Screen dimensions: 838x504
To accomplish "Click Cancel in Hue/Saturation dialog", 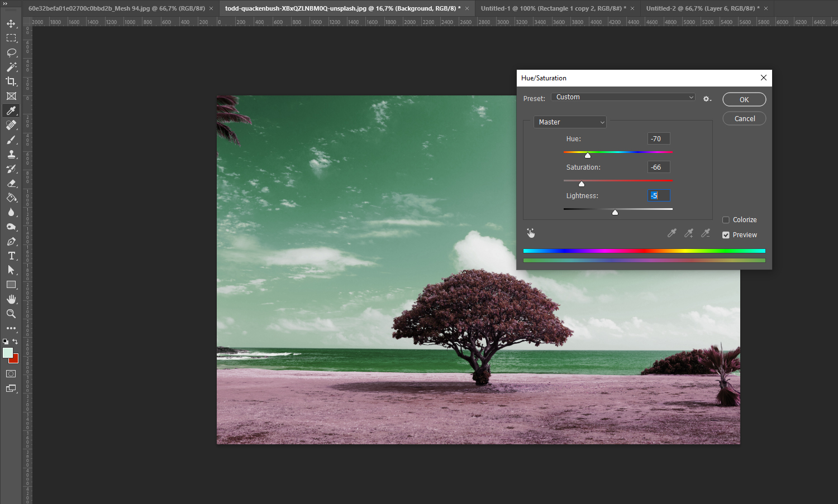I will click(x=744, y=118).
